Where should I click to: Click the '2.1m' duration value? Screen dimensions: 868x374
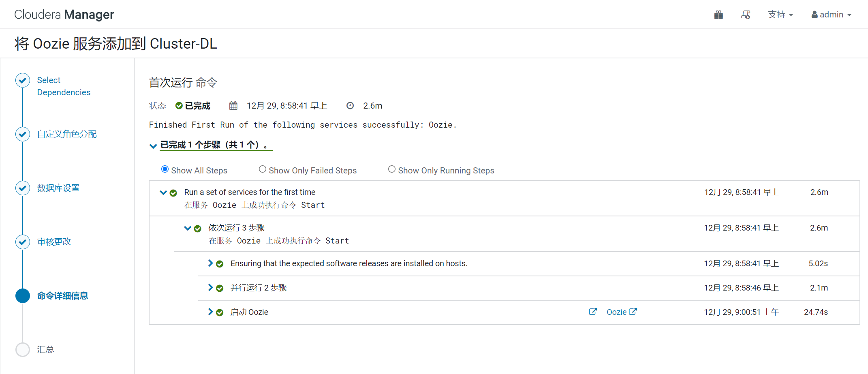point(819,288)
